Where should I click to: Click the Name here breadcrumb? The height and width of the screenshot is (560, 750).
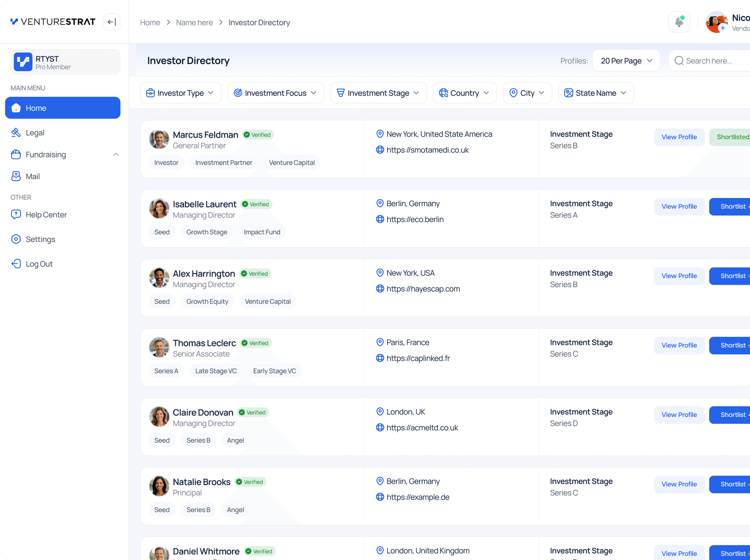click(194, 22)
